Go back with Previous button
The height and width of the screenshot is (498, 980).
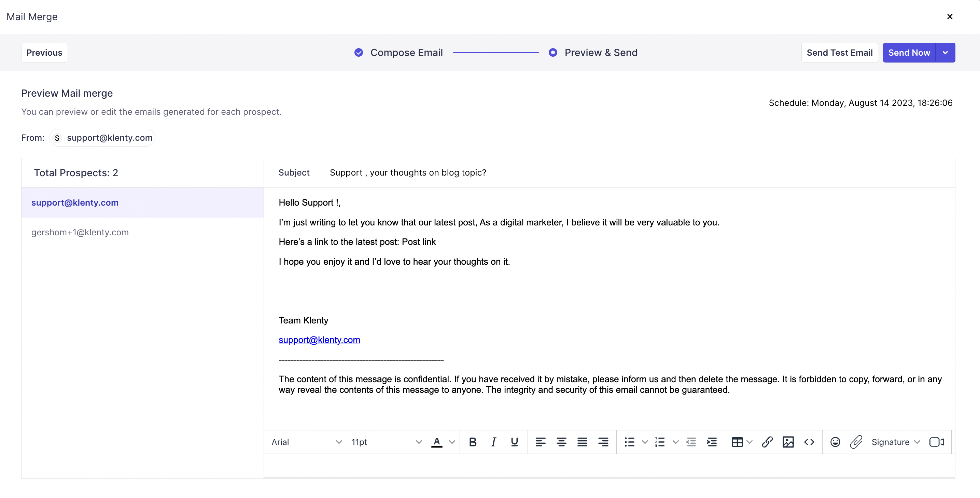point(44,53)
